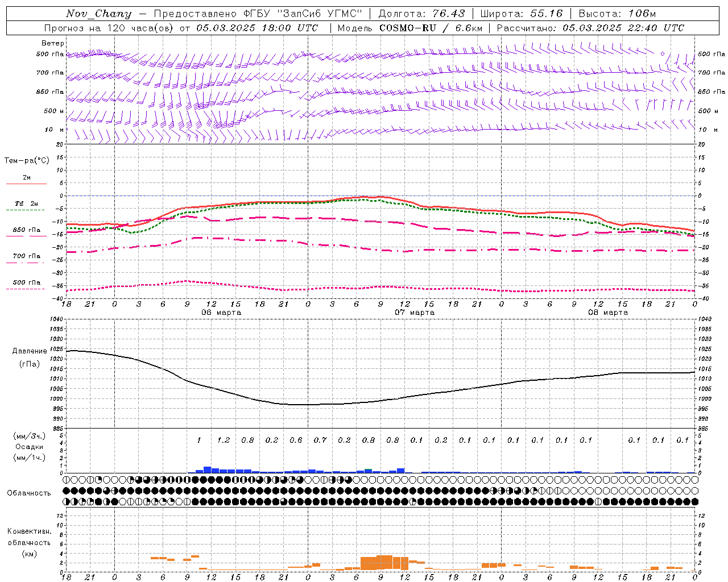The image size is (728, 582).
Task: Select the "1.2" precipitation value
Action: click(x=224, y=440)
